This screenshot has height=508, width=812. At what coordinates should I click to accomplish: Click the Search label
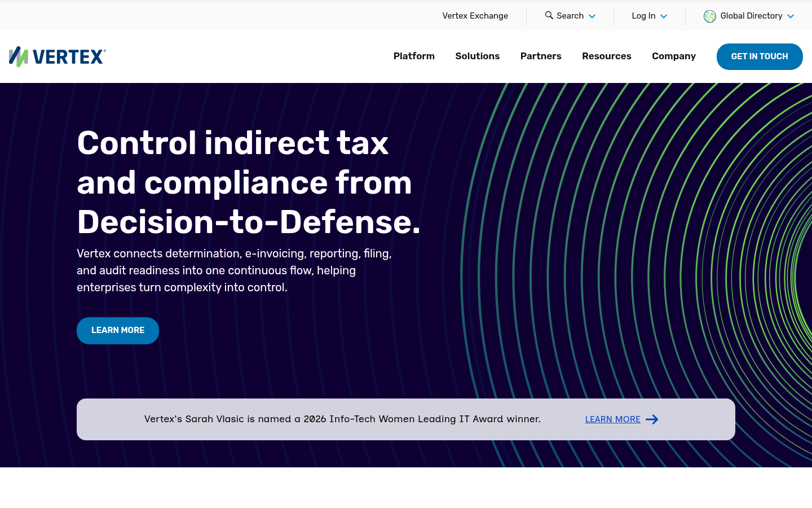pos(570,16)
